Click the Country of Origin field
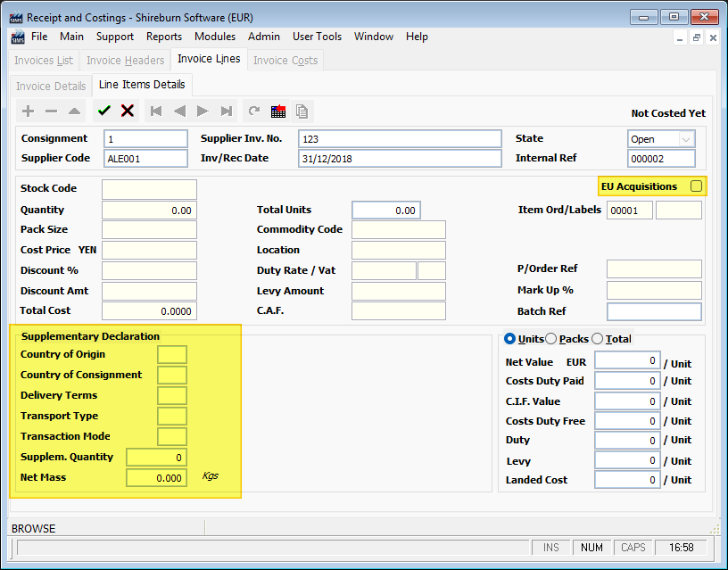The width and height of the screenshot is (728, 570). pos(172,355)
